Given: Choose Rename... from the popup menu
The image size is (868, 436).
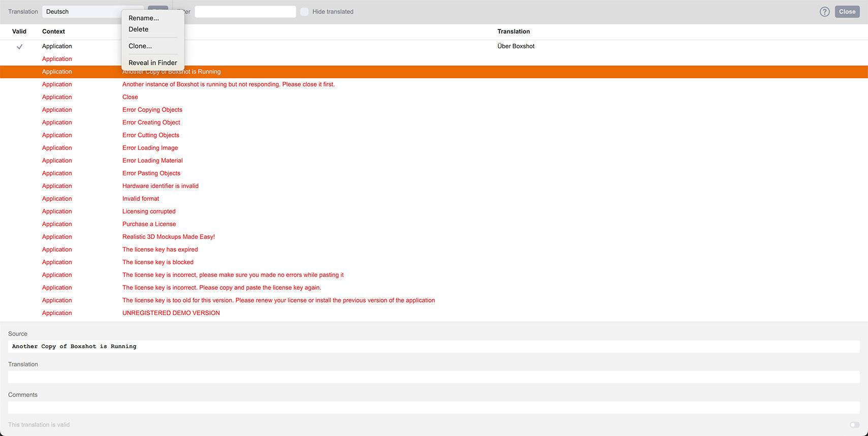Looking at the screenshot, I should (x=144, y=18).
